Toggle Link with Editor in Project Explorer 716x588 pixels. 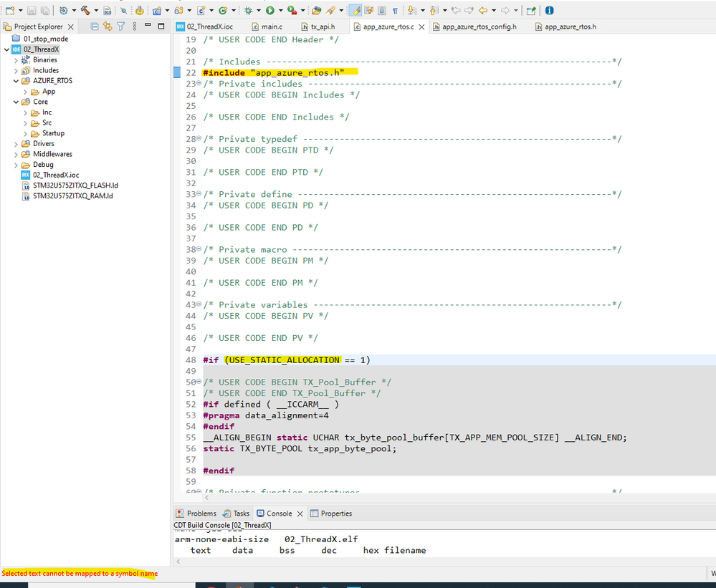tap(108, 26)
